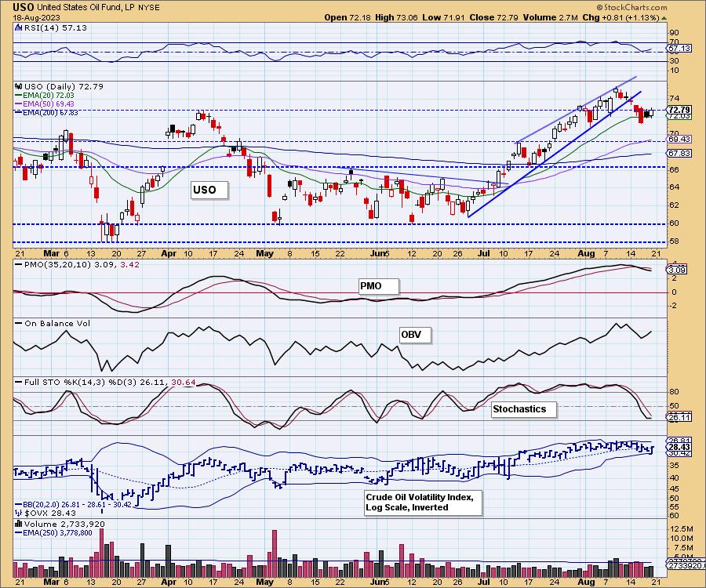
Task: Click the Open 72.18 value
Action: pos(348,17)
